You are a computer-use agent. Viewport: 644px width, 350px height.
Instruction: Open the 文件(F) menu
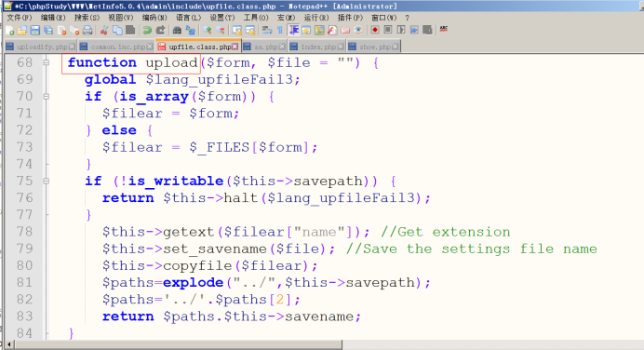coord(20,18)
